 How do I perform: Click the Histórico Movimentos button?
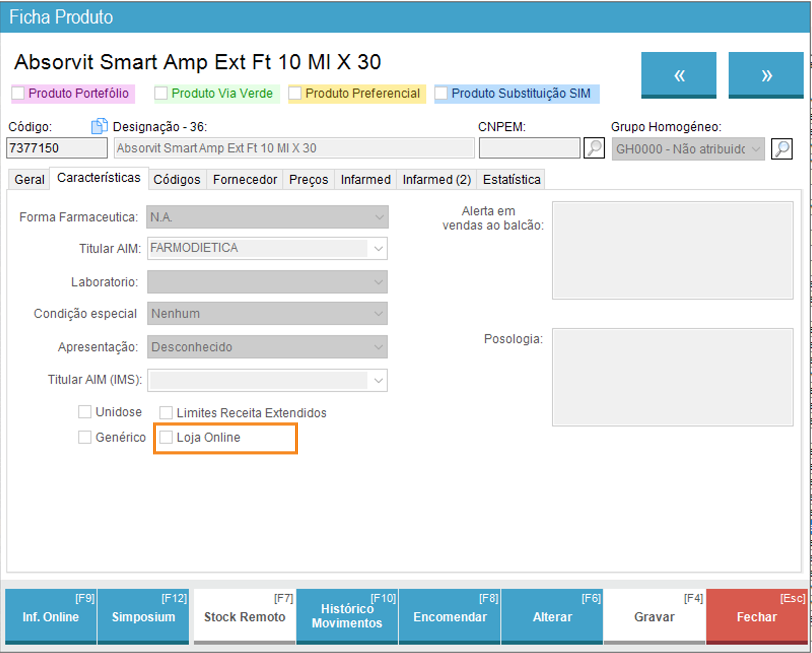coord(347,616)
